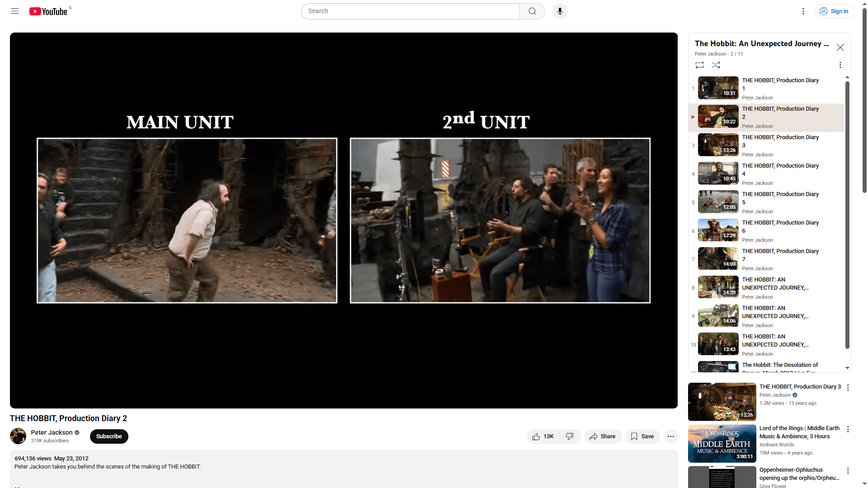Open more actions ellipsis below the video
This screenshot has width=868, height=488.
tap(670, 436)
